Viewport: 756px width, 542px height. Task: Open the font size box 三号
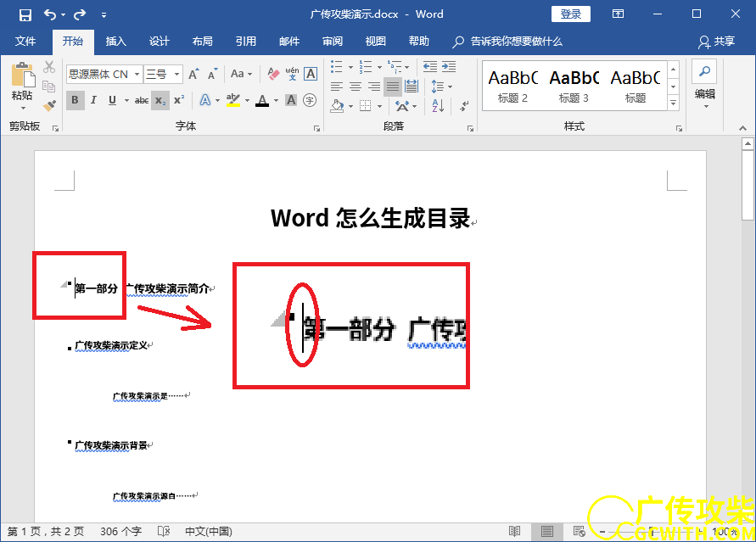164,74
